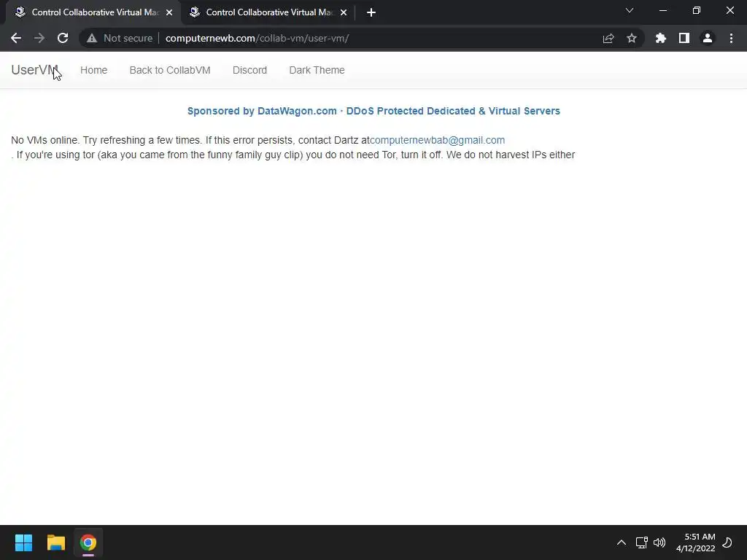The height and width of the screenshot is (560, 747).
Task: Close the second Control Collaborative Virtual Machine tab
Action: click(x=344, y=12)
